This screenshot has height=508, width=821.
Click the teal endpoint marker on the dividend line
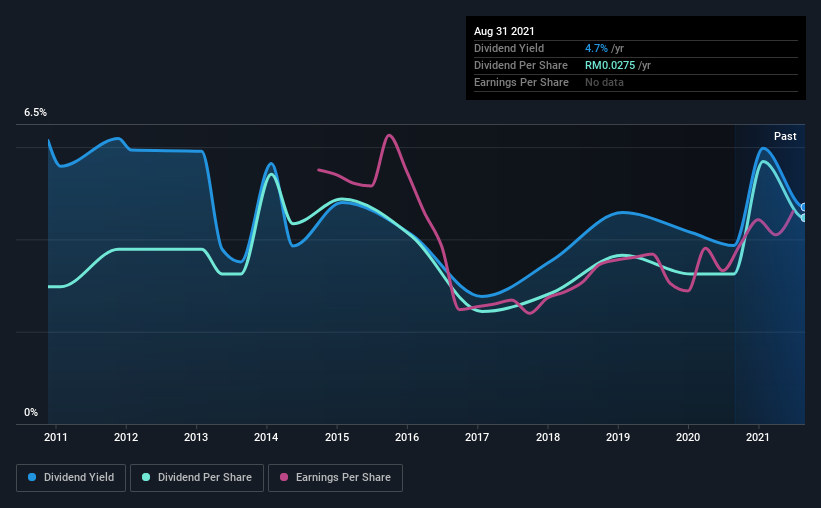point(803,217)
